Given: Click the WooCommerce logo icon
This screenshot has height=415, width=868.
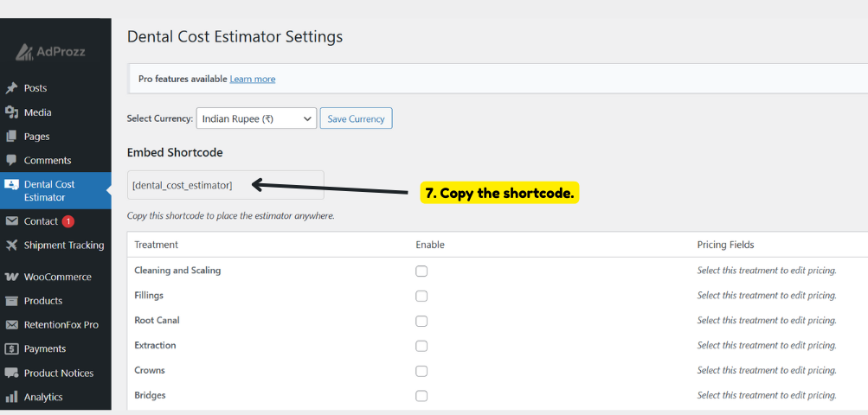Looking at the screenshot, I should [x=11, y=278].
